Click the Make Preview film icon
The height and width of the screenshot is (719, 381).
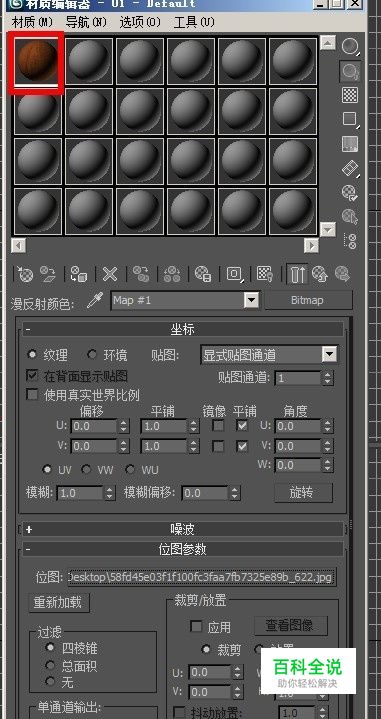pos(350,168)
